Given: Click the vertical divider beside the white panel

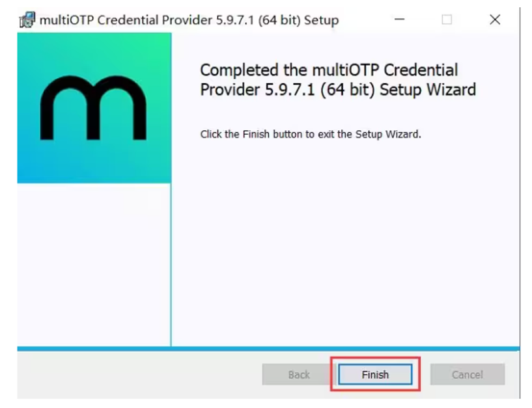Looking at the screenshot, I should coord(171,265).
